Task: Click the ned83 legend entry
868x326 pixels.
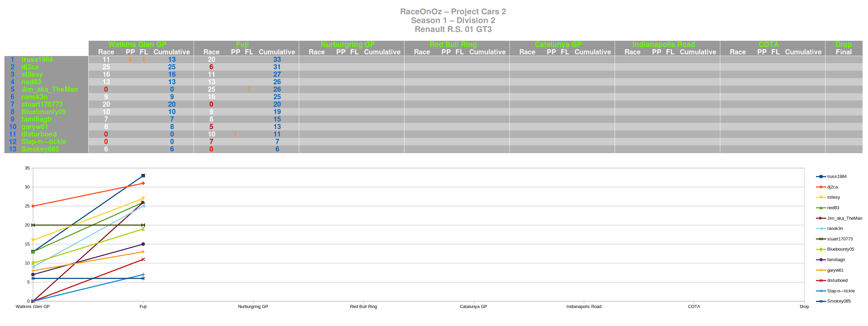Action: (x=828, y=208)
